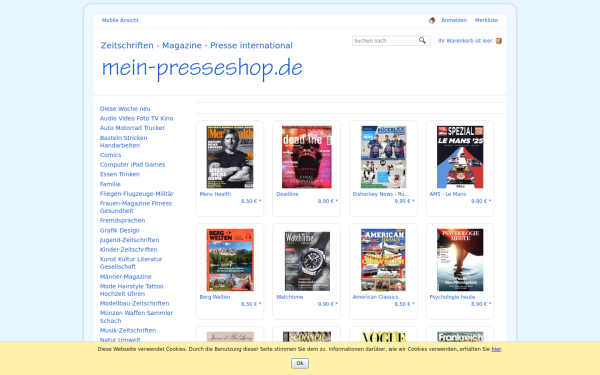
Task: Open 'Musik-Zeitschriften' category
Action: [x=128, y=331]
